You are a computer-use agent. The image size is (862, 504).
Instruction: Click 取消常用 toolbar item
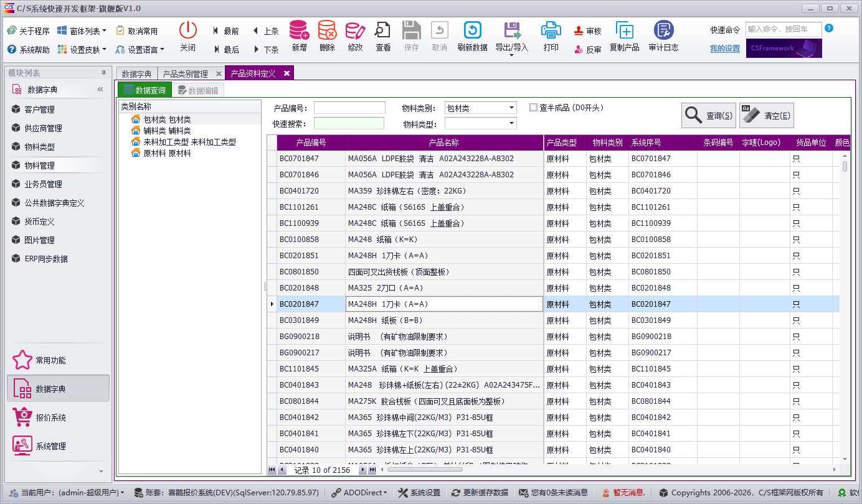coord(136,31)
